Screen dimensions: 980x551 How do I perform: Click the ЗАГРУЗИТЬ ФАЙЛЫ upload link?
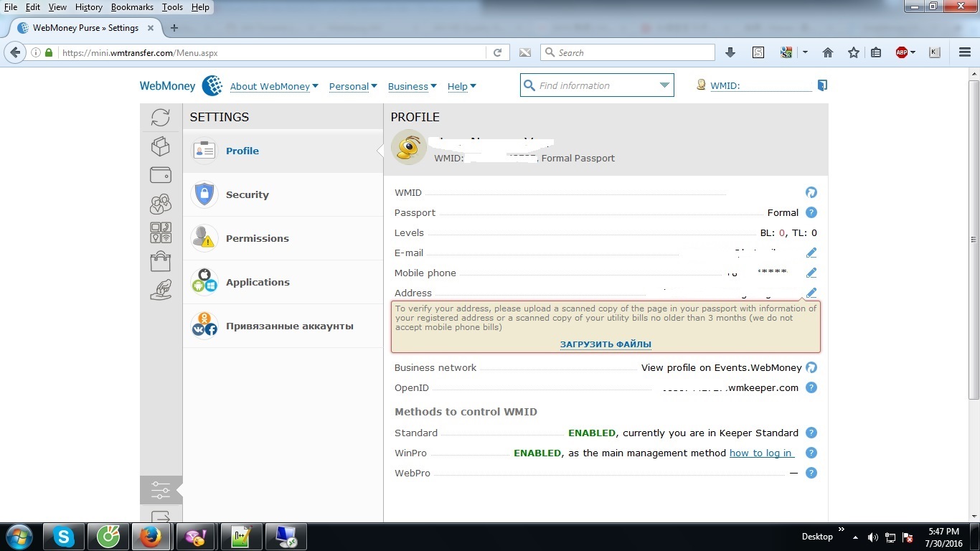pyautogui.click(x=606, y=344)
